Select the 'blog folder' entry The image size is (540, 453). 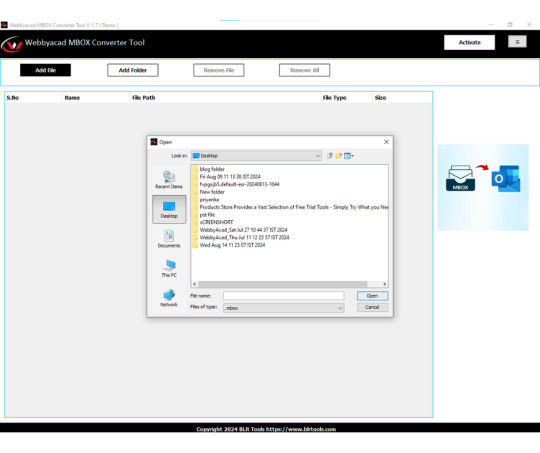(x=209, y=169)
